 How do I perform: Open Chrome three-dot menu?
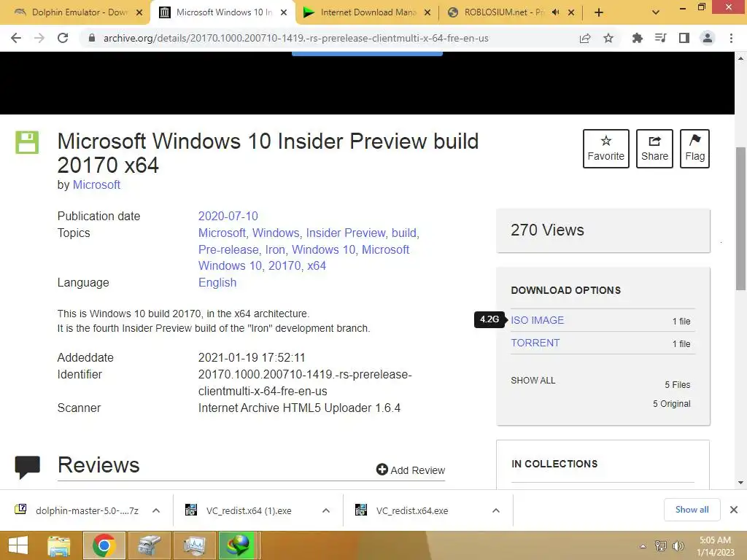731,38
